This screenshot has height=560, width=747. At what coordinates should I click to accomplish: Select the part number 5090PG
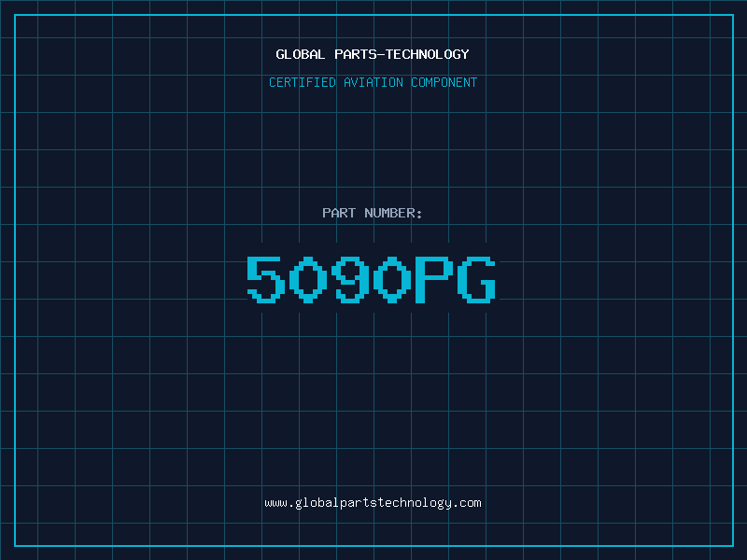(x=371, y=279)
